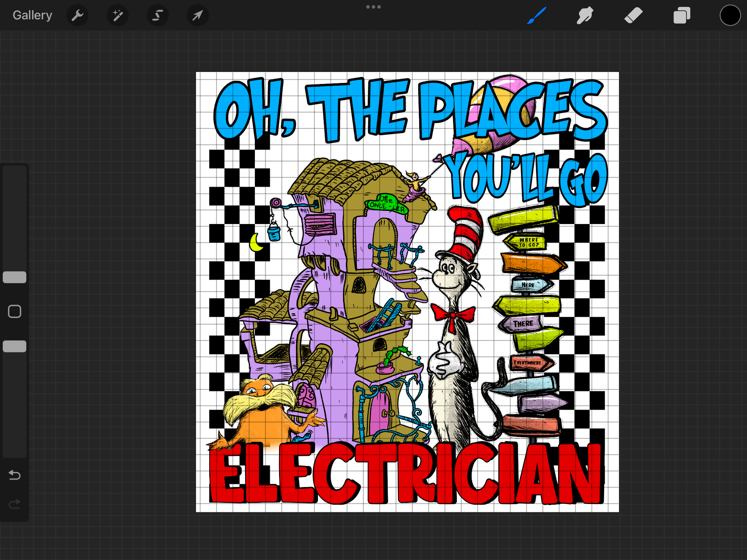Open the Layers panel
Screen dimensions: 747x560
pyautogui.click(x=682, y=15)
